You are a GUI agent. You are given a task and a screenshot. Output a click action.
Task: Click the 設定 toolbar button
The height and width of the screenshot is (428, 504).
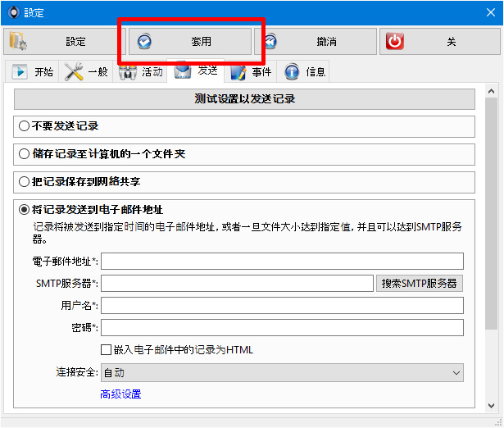pyautogui.click(x=65, y=42)
